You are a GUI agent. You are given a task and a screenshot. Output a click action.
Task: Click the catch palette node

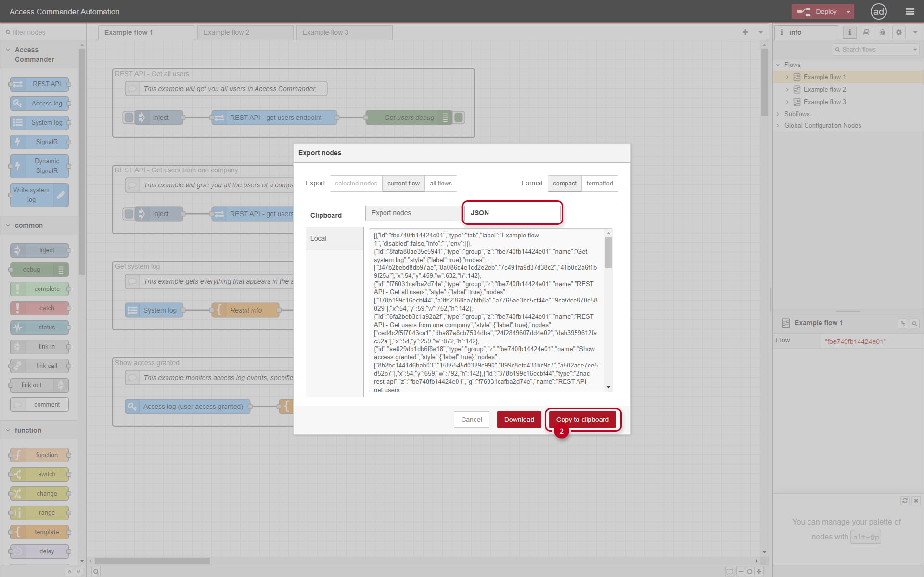tap(39, 308)
